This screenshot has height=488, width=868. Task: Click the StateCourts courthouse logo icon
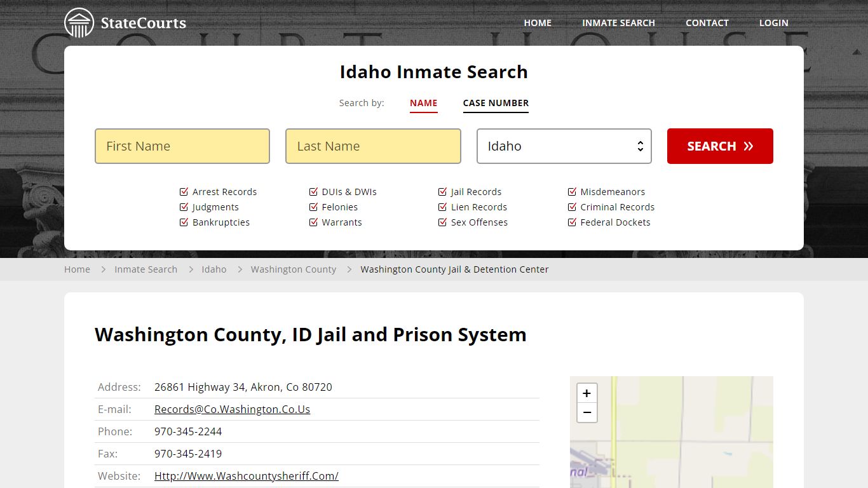point(79,23)
